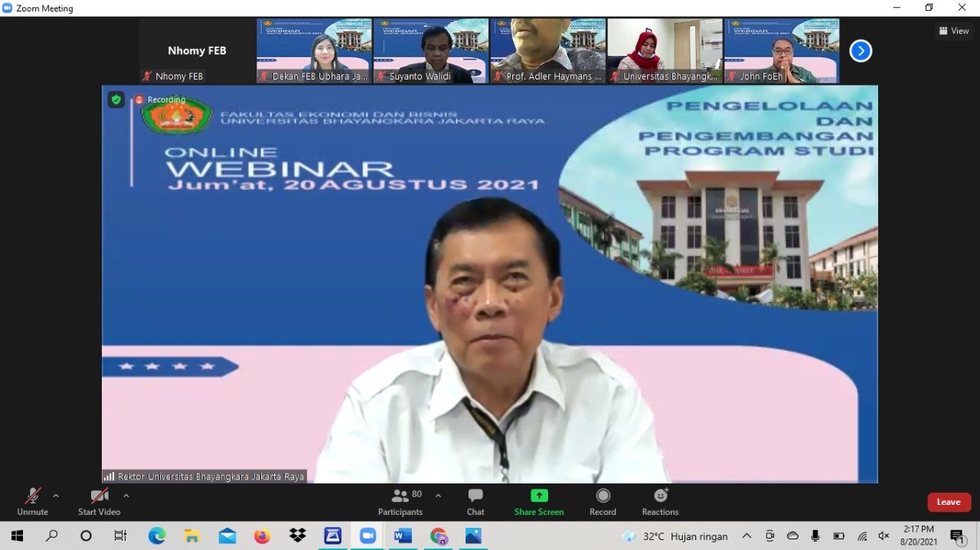Image resolution: width=980 pixels, height=550 pixels.
Task: Select the Suyanto Walidi video thumbnail
Action: [x=430, y=50]
